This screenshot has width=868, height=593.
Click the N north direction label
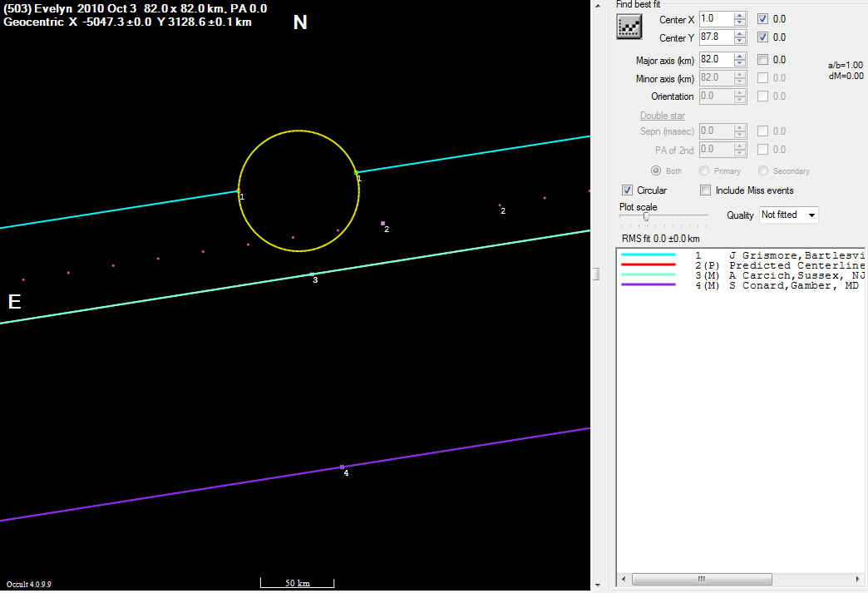300,22
